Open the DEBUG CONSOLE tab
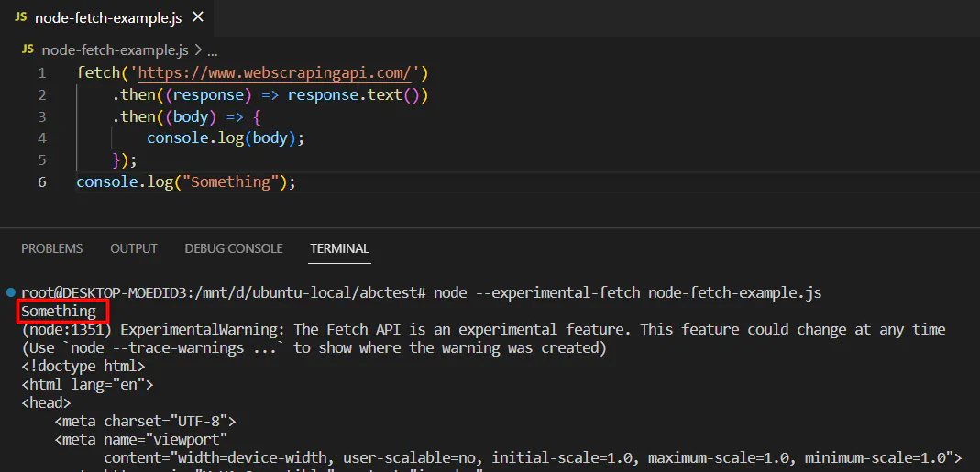The image size is (980, 472). point(234,248)
